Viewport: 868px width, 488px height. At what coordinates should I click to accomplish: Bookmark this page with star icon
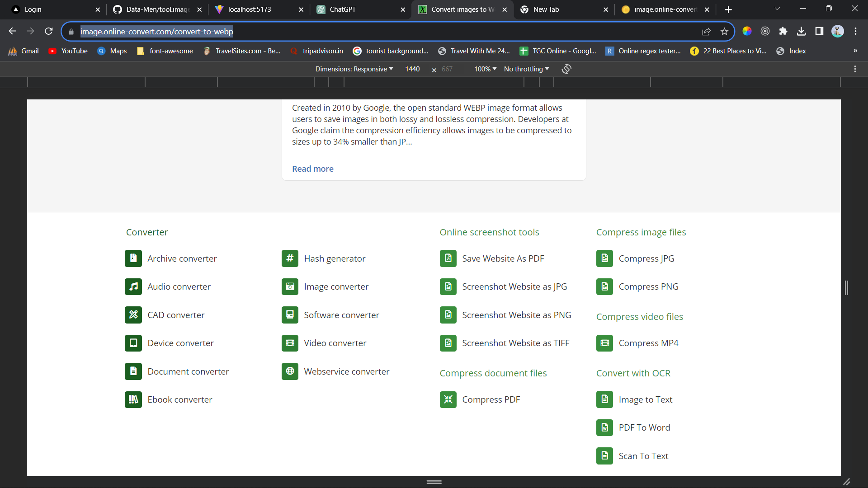[x=725, y=31]
